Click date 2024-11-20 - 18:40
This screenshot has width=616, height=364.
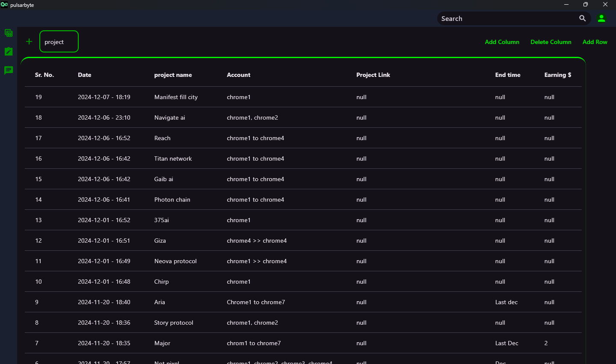pyautogui.click(x=104, y=302)
